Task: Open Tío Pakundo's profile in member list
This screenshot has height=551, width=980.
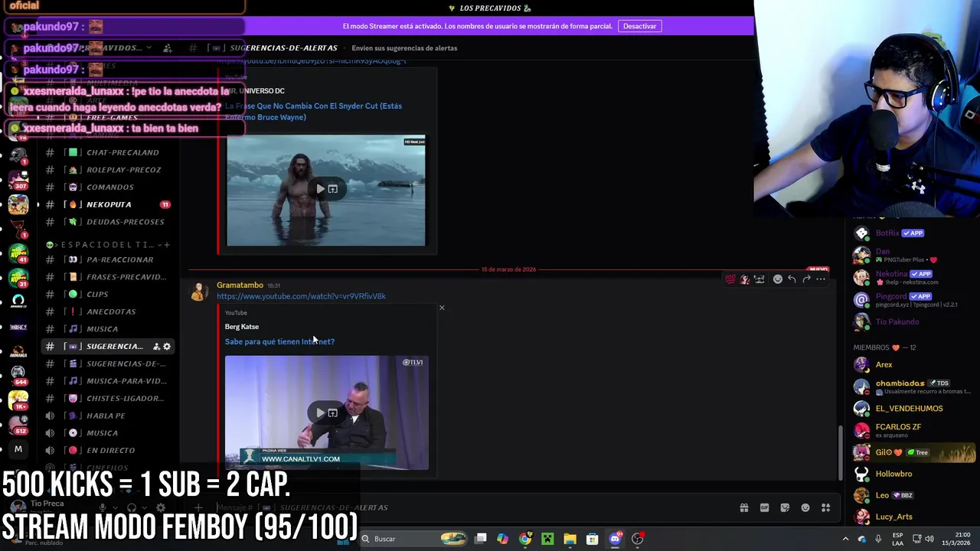Action: coord(913,322)
